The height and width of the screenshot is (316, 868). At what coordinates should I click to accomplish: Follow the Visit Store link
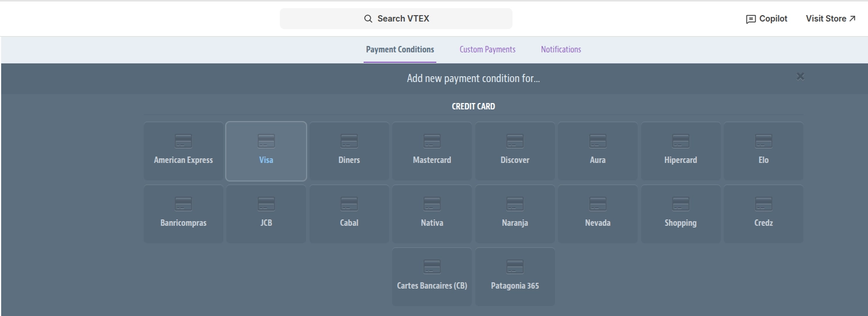click(x=831, y=19)
